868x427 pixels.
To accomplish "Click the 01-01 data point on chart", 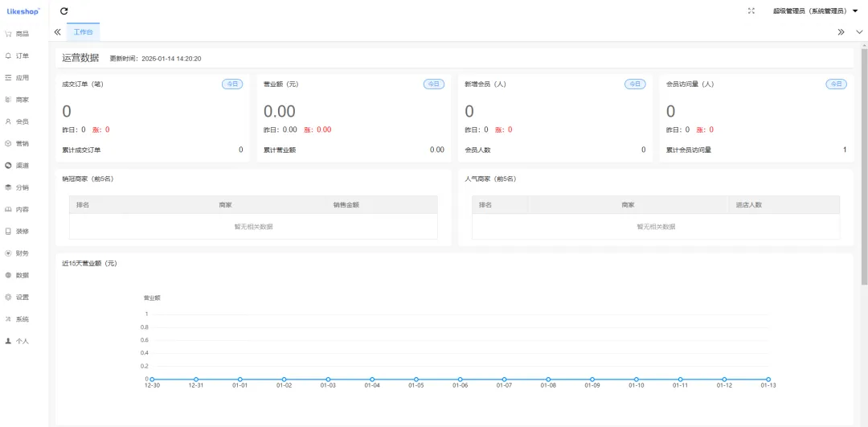I will coord(240,380).
